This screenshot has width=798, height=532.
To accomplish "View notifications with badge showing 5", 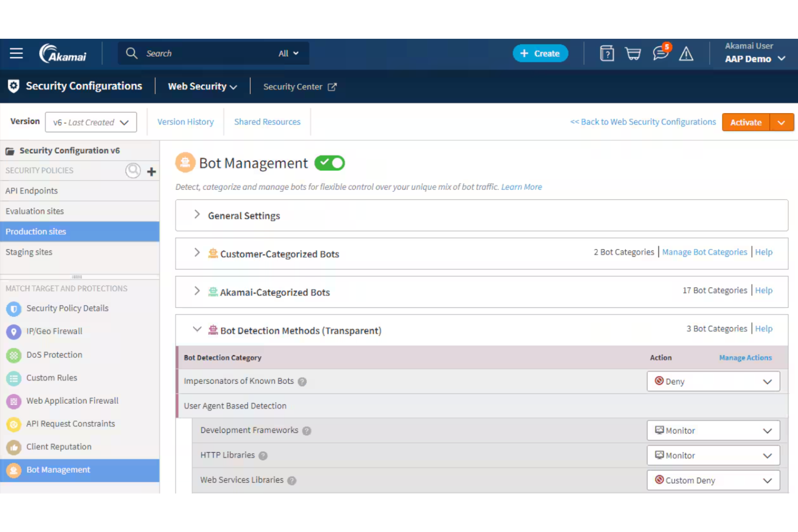I will (x=659, y=53).
